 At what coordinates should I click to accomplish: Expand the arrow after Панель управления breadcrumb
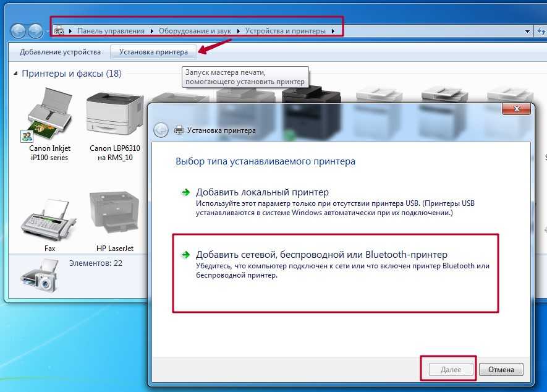click(x=152, y=31)
